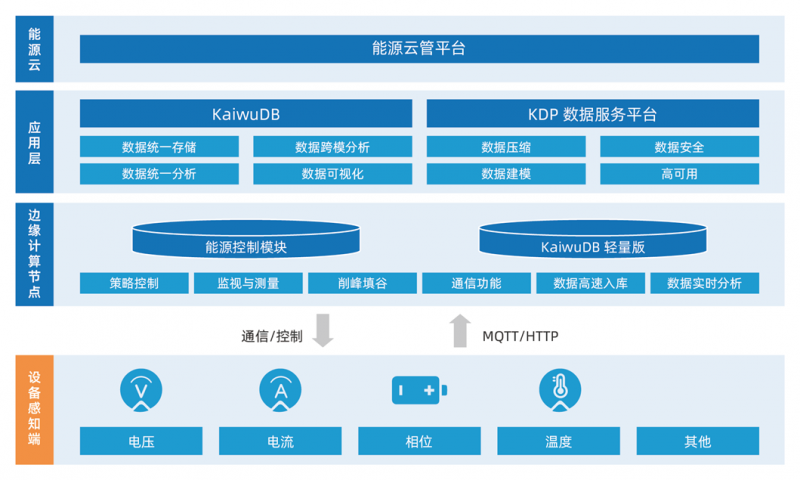Click the battery phase icon
This screenshot has width=800, height=480.
click(x=419, y=390)
